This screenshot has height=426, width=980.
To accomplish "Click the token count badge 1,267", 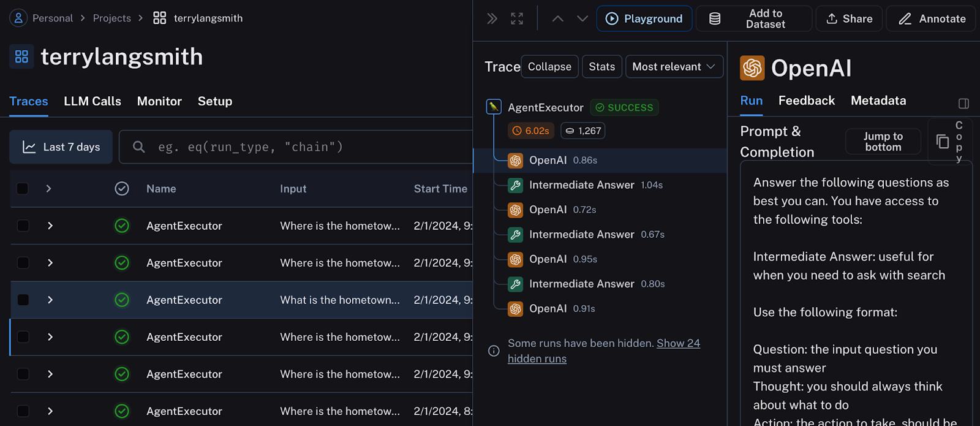I will pos(583,131).
